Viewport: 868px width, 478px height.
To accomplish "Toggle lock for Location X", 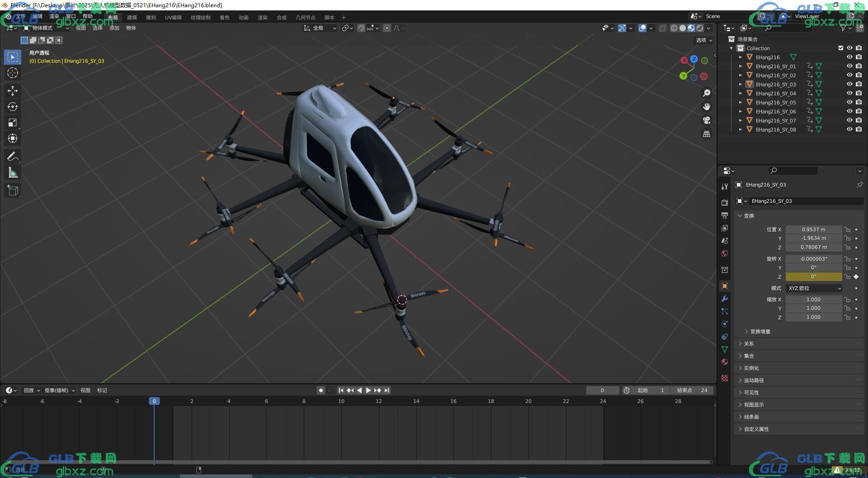I will coord(847,230).
